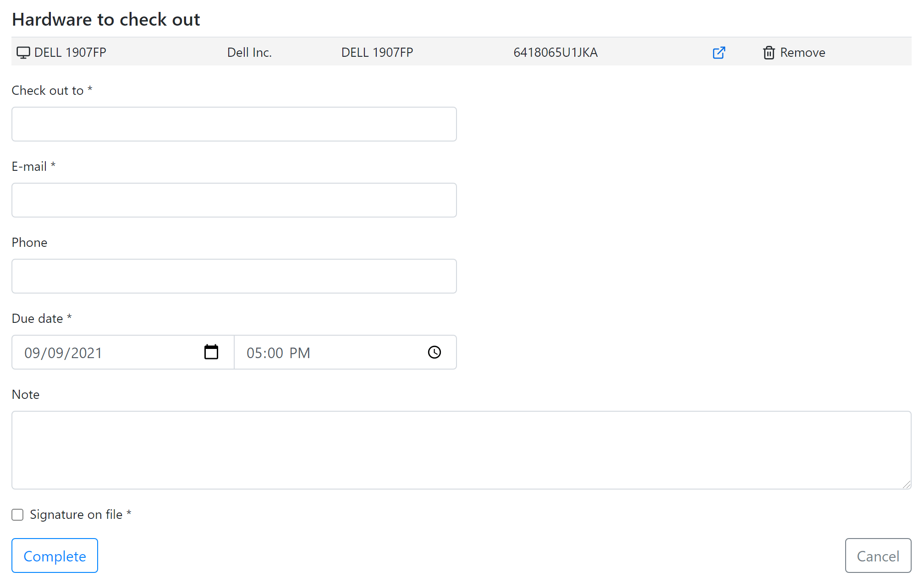Image resolution: width=924 pixels, height=588 pixels.
Task: Open the clock picker for due time
Action: [x=434, y=352]
